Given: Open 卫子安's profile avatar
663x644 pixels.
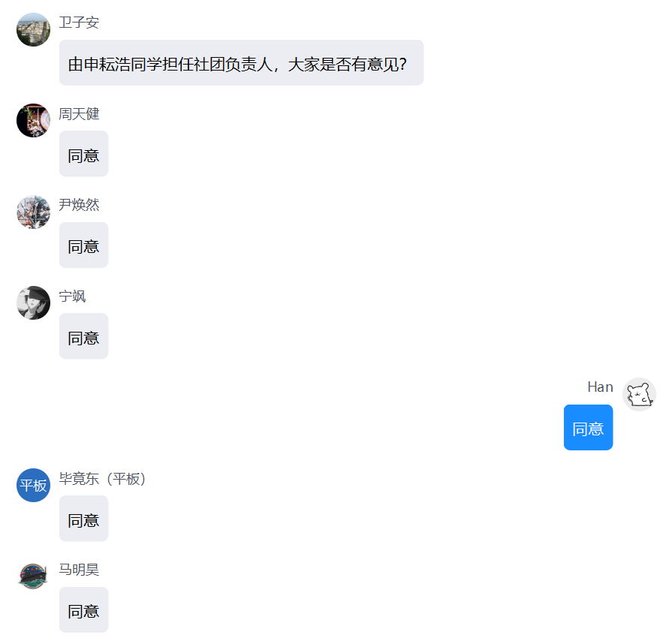Looking at the screenshot, I should click(33, 29).
